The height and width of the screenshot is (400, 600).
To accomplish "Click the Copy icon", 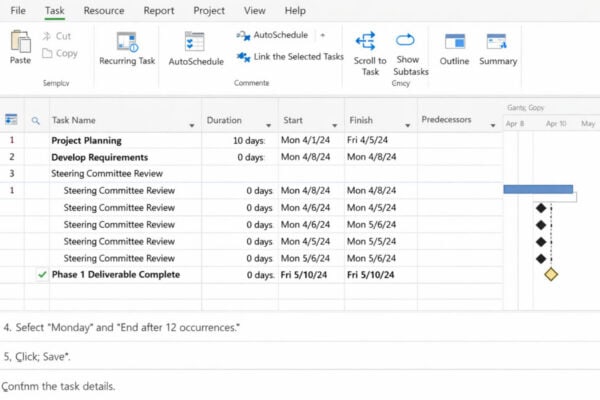I will click(x=47, y=53).
